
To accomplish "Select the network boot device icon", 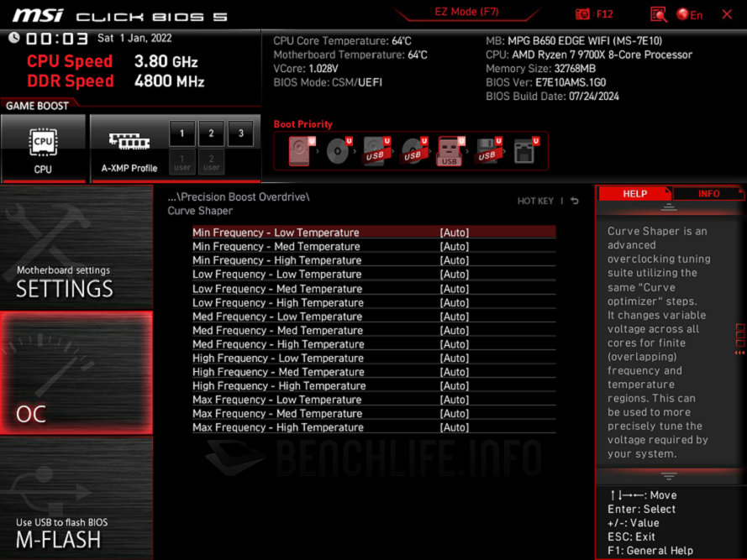I will tap(525, 151).
